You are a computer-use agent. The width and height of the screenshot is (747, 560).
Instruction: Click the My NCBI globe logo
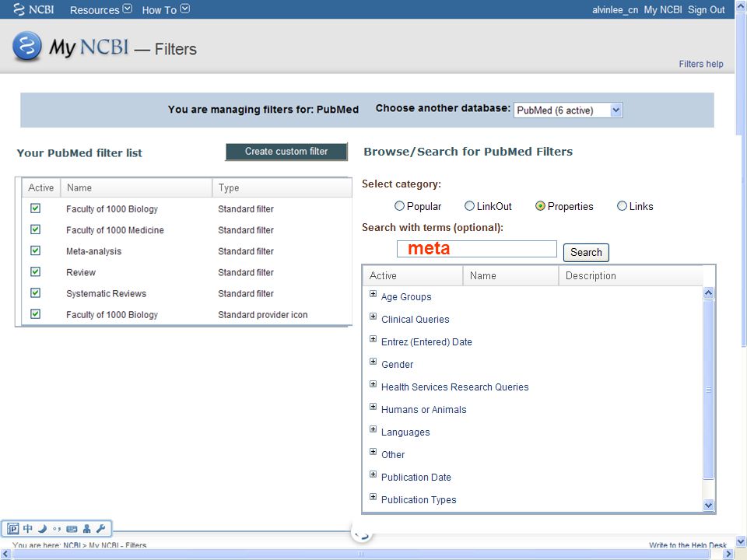[27, 46]
